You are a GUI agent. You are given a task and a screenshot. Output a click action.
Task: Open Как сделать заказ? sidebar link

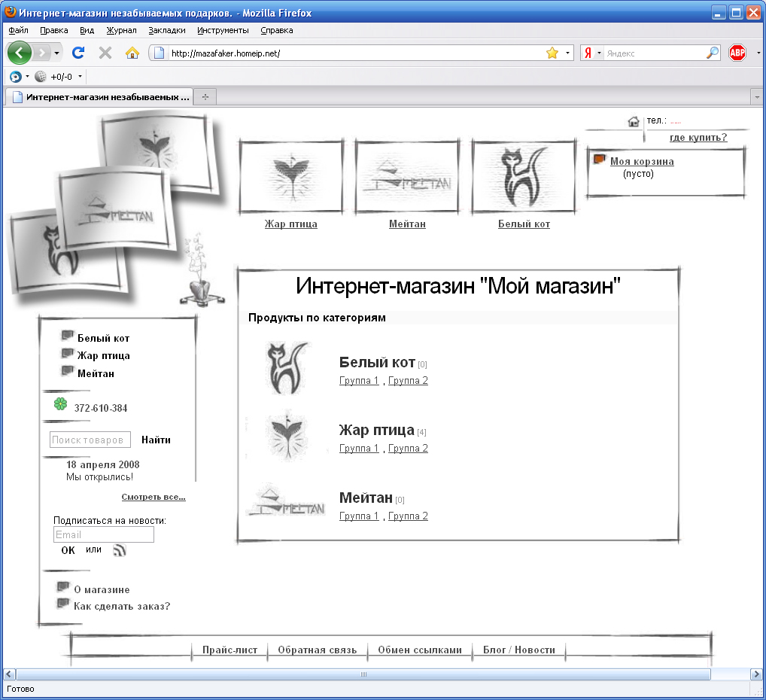122,606
